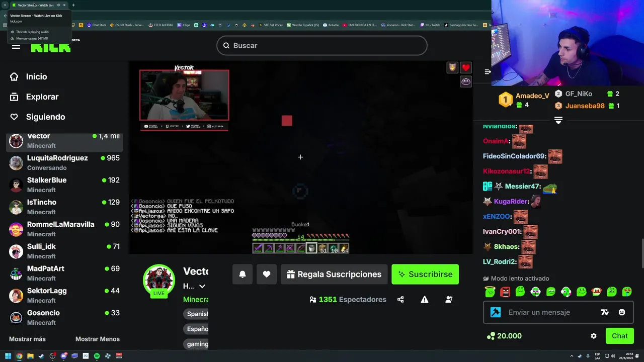The image size is (644, 362).
Task: Open the FEED ALERTAS bookmark
Action: point(162,25)
